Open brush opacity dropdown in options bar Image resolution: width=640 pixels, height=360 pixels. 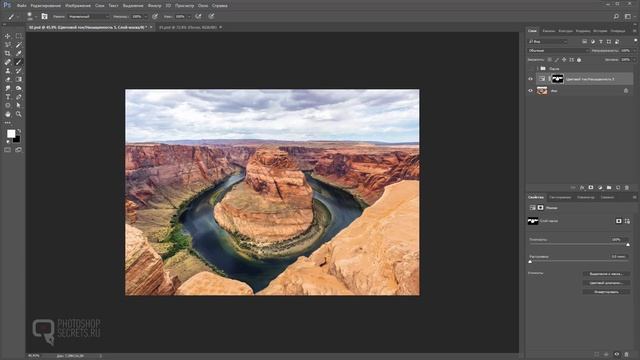pyautogui.click(x=146, y=17)
